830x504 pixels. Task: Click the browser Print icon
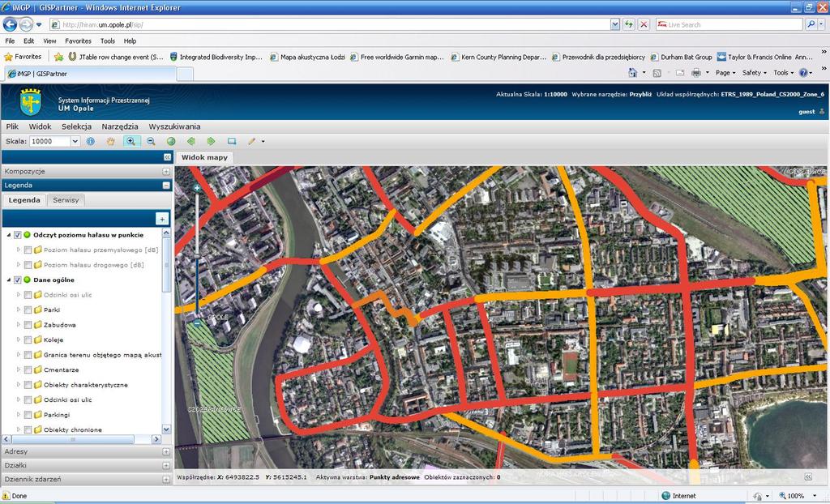coord(696,73)
